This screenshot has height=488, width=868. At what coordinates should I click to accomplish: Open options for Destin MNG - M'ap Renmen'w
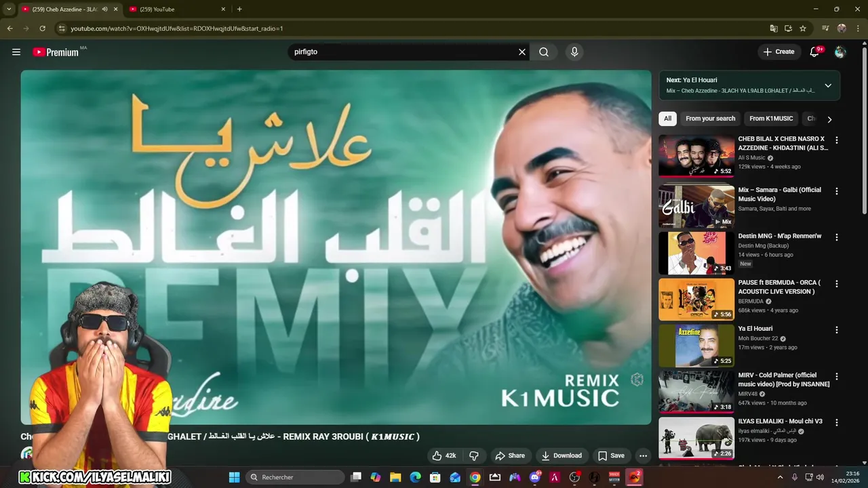point(836,237)
